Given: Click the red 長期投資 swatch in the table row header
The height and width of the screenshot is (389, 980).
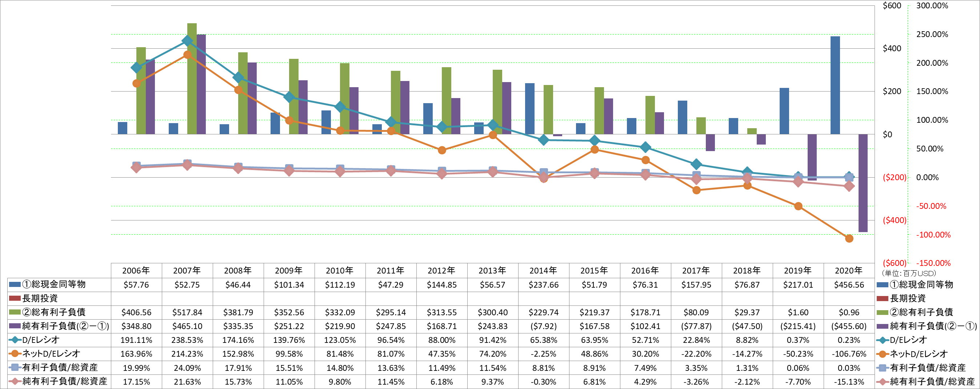Looking at the screenshot, I should [15, 298].
